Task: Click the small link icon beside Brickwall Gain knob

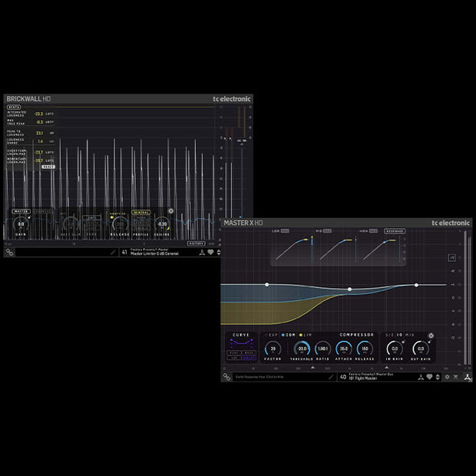Action: pyautogui.click(x=29, y=217)
